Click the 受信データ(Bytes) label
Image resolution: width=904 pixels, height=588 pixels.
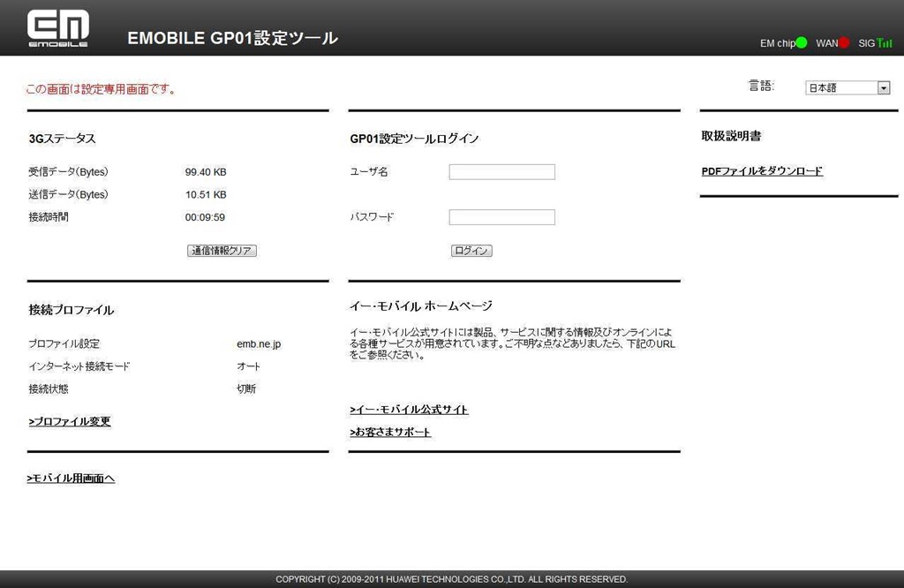[69, 172]
